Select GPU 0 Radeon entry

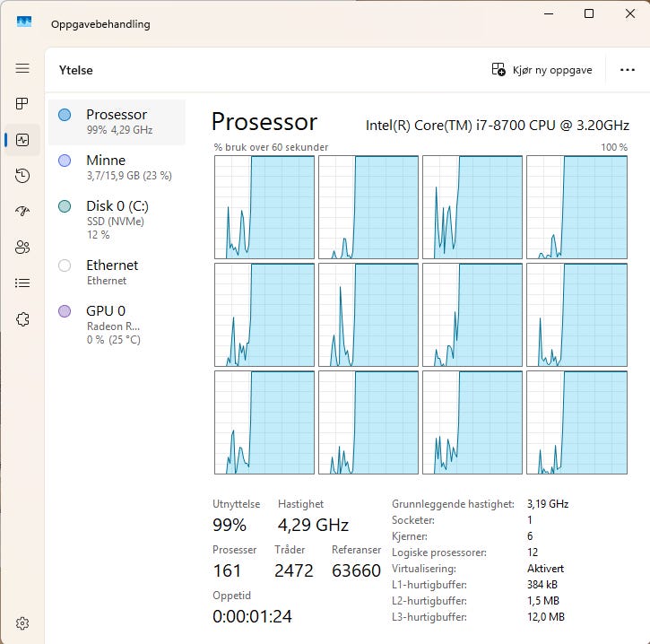[117, 325]
